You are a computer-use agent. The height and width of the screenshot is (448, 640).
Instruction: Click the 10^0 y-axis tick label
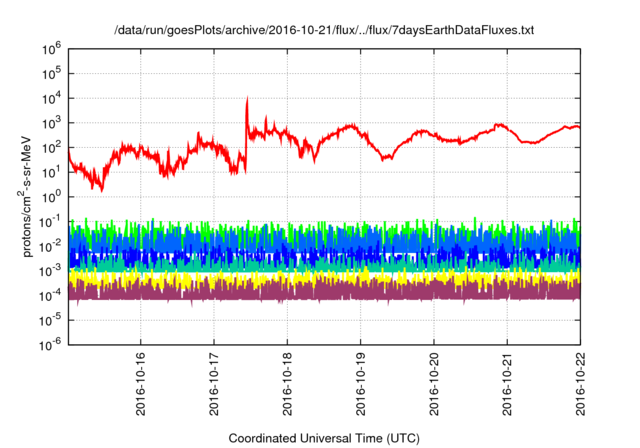point(51,197)
